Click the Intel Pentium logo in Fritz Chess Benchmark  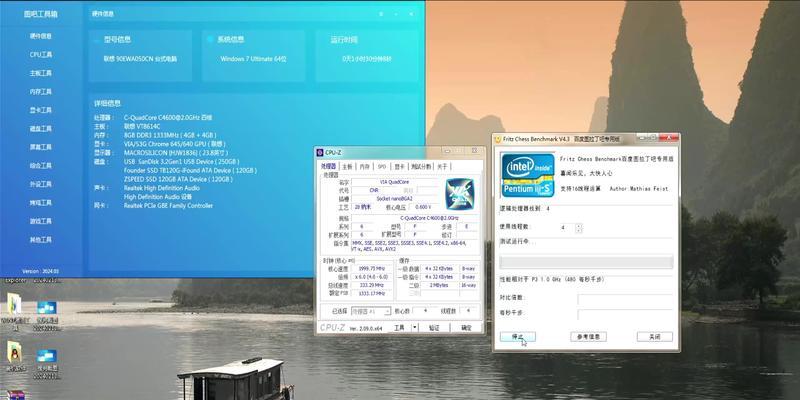pos(528,175)
